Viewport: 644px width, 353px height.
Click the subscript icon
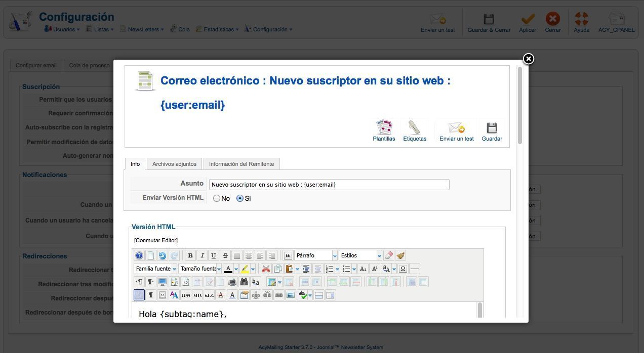(x=363, y=269)
